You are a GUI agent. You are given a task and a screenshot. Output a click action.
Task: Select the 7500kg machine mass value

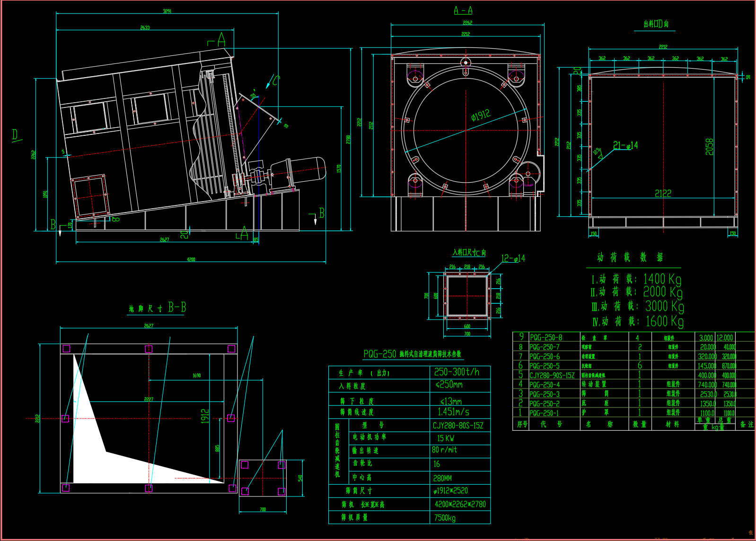pos(445,518)
